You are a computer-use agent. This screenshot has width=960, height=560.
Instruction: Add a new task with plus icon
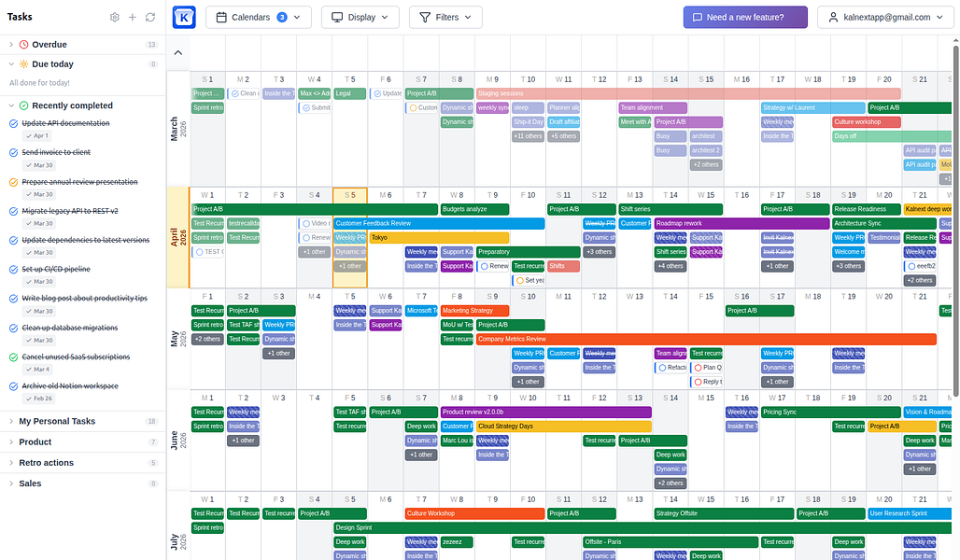133,17
